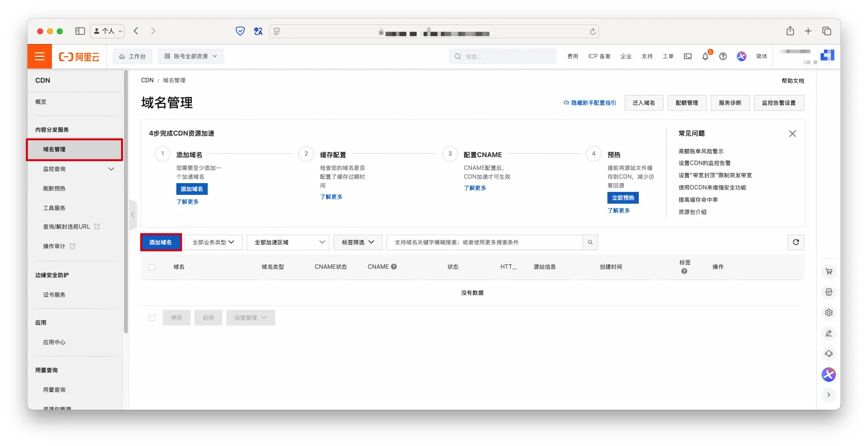Open Cloud Shell terminal icon
Image resolution: width=868 pixels, height=446 pixels.
688,56
